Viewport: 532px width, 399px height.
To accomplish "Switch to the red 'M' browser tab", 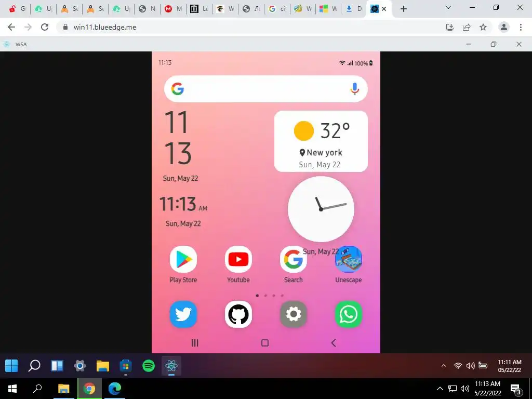I will pyautogui.click(x=174, y=9).
